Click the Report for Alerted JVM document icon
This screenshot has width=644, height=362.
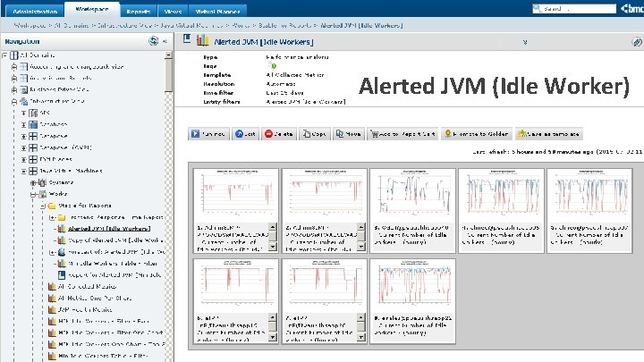(x=62, y=275)
